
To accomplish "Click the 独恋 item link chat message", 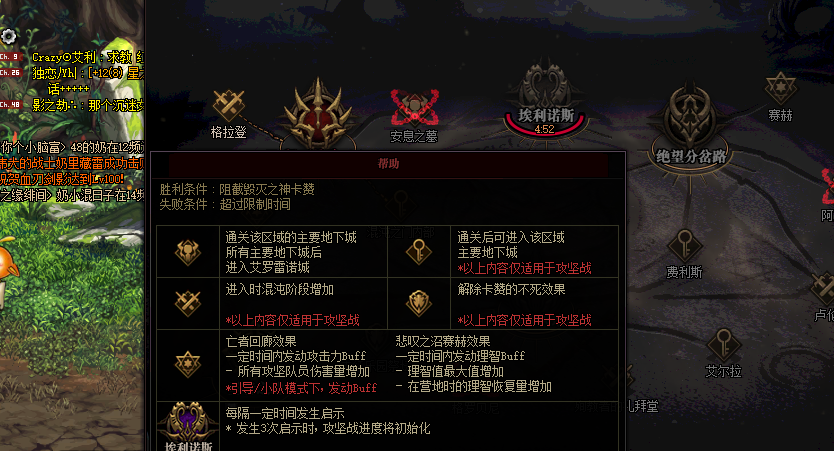I will (87, 80).
